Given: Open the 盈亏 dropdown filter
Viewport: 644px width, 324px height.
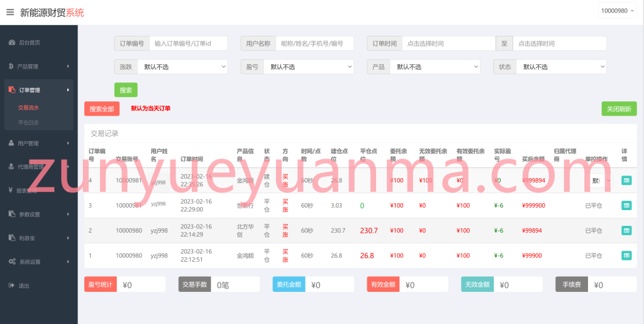Looking at the screenshot, I should 309,67.
